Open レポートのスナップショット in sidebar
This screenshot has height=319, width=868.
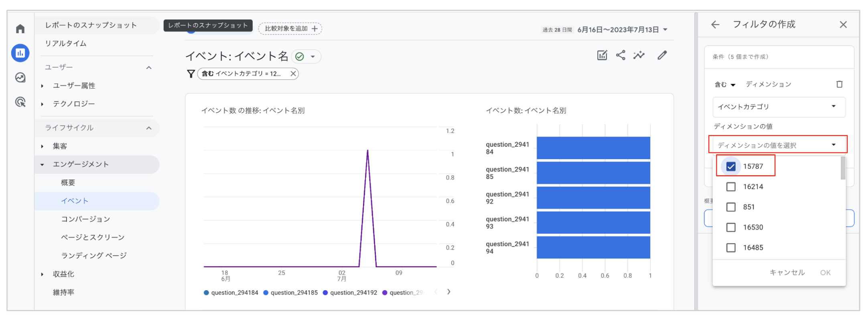pyautogui.click(x=97, y=25)
